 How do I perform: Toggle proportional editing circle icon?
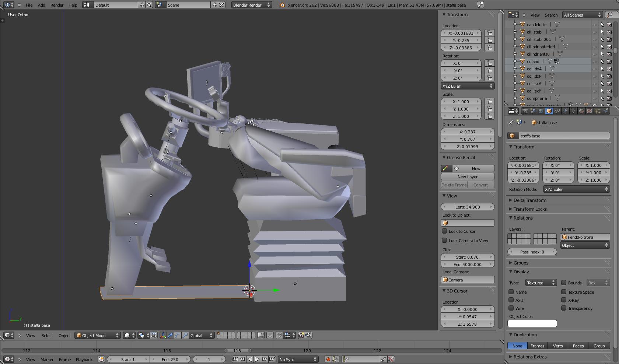point(270,335)
